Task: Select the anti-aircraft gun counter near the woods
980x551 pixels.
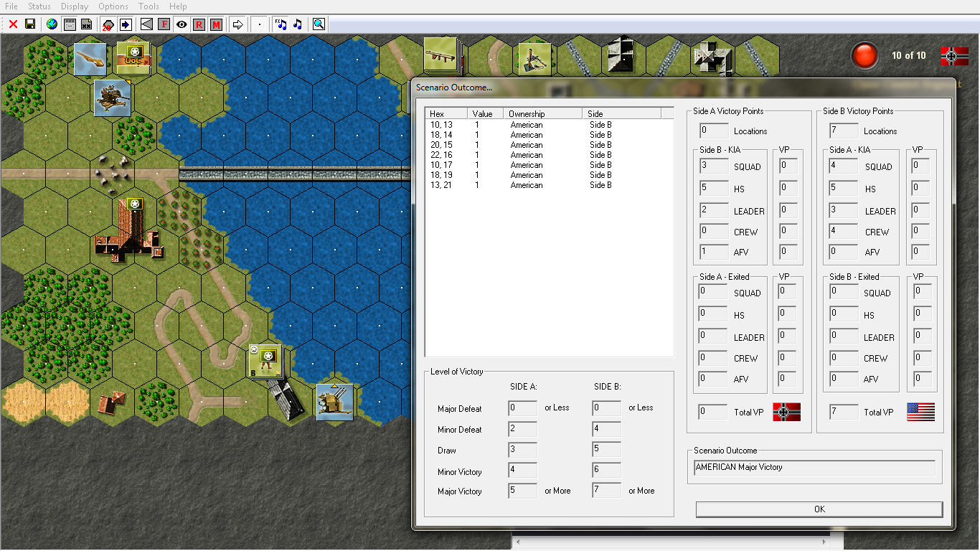Action: pyautogui.click(x=112, y=98)
